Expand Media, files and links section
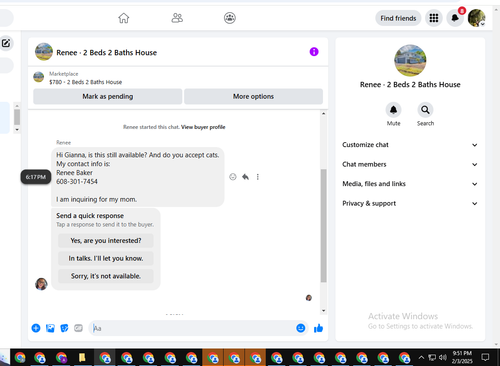This screenshot has width=500, height=366. click(x=410, y=184)
